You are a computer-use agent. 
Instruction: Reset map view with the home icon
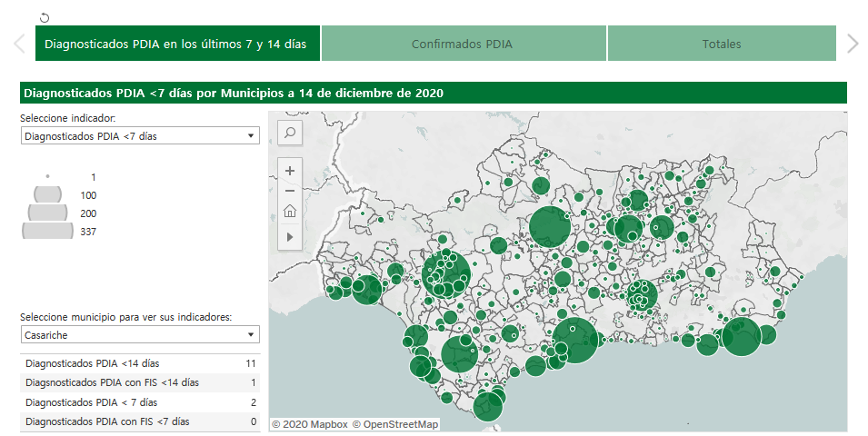290,212
